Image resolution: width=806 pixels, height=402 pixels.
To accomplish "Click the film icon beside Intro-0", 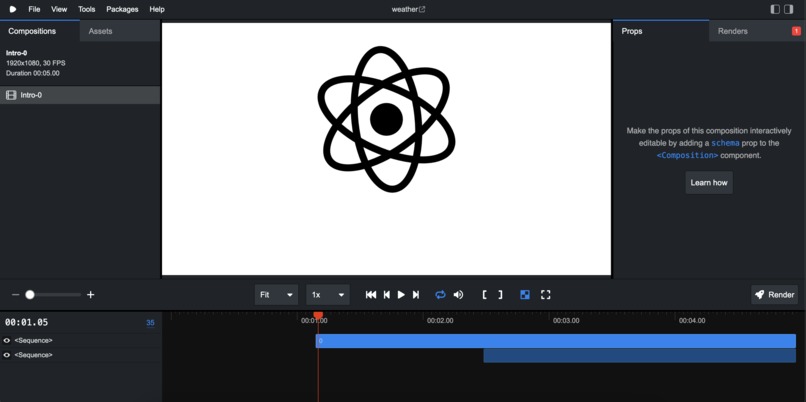I will click(x=11, y=95).
